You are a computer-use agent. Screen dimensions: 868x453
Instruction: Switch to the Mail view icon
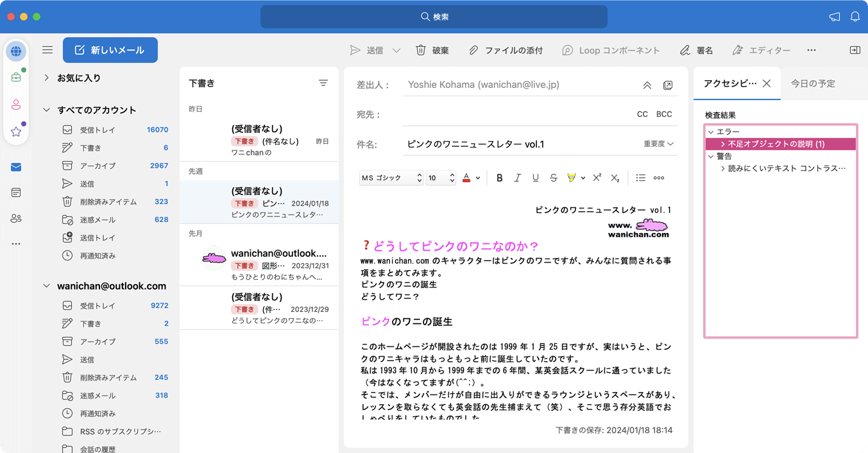[x=16, y=167]
